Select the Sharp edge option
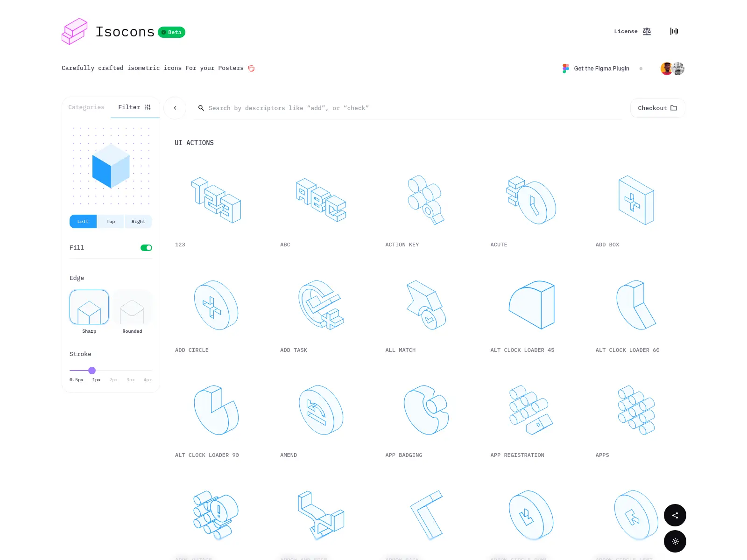Image resolution: width=747 pixels, height=560 pixels. pos(89,308)
